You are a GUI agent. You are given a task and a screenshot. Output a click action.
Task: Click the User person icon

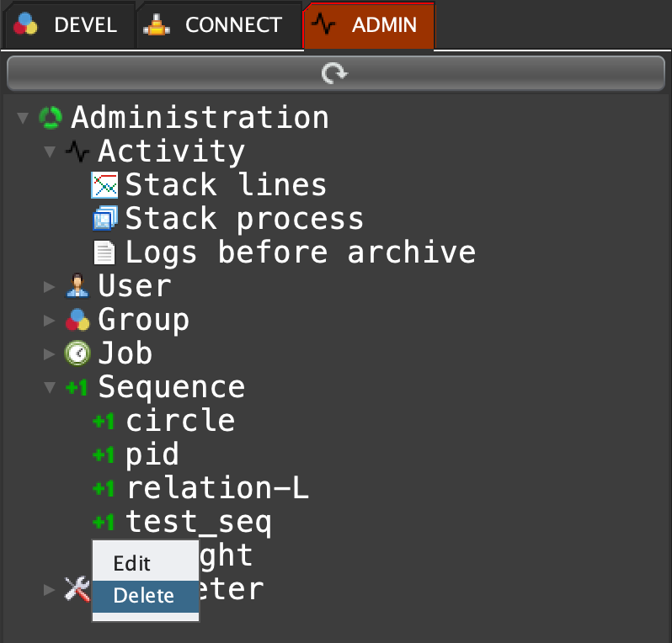coord(77,286)
